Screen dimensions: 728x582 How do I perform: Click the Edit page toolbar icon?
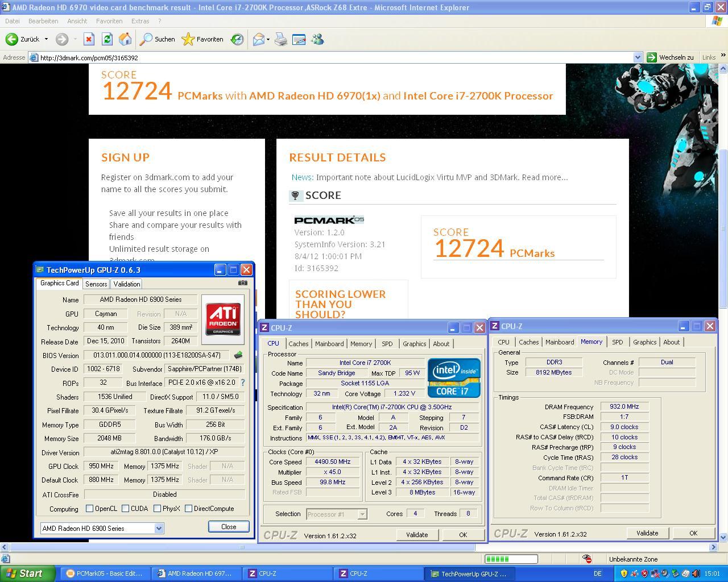click(x=299, y=39)
